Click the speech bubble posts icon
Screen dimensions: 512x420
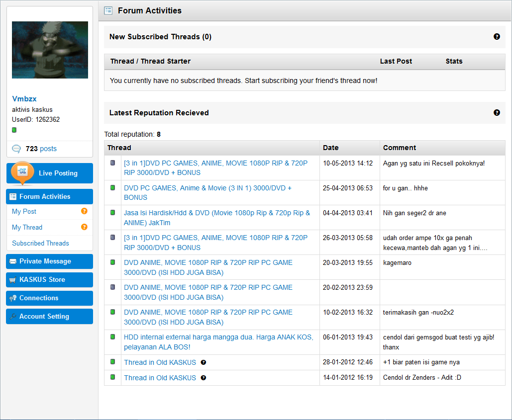16,149
